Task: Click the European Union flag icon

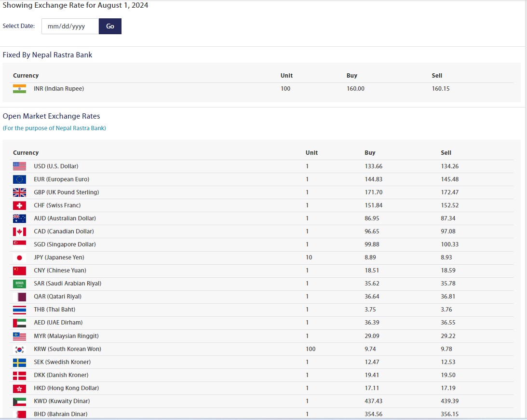Action: point(20,179)
